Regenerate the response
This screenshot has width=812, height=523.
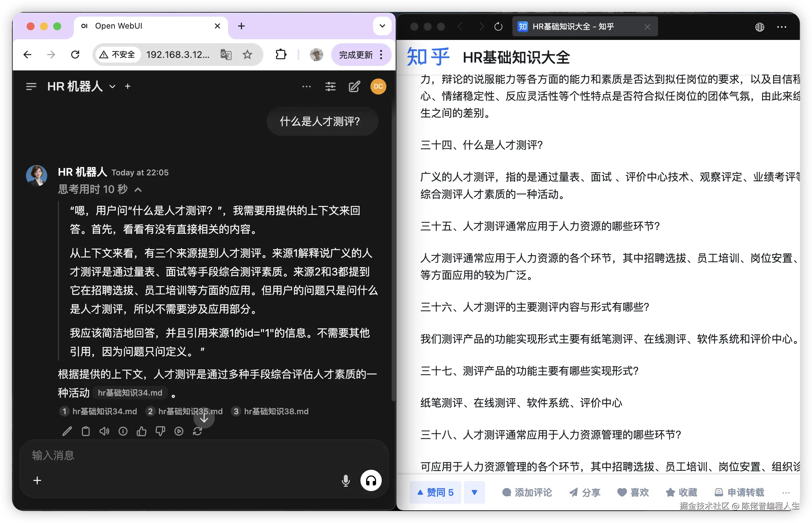pos(198,431)
